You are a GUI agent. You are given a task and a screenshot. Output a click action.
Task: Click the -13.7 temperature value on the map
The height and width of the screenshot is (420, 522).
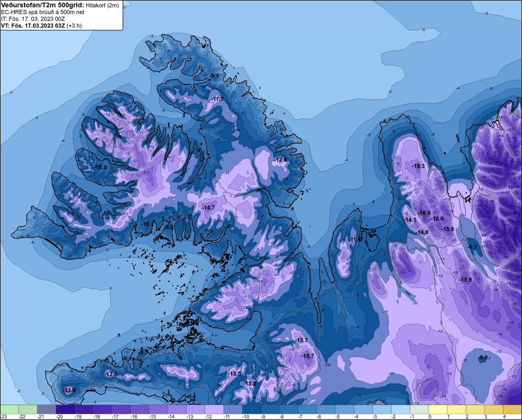click(x=302, y=340)
